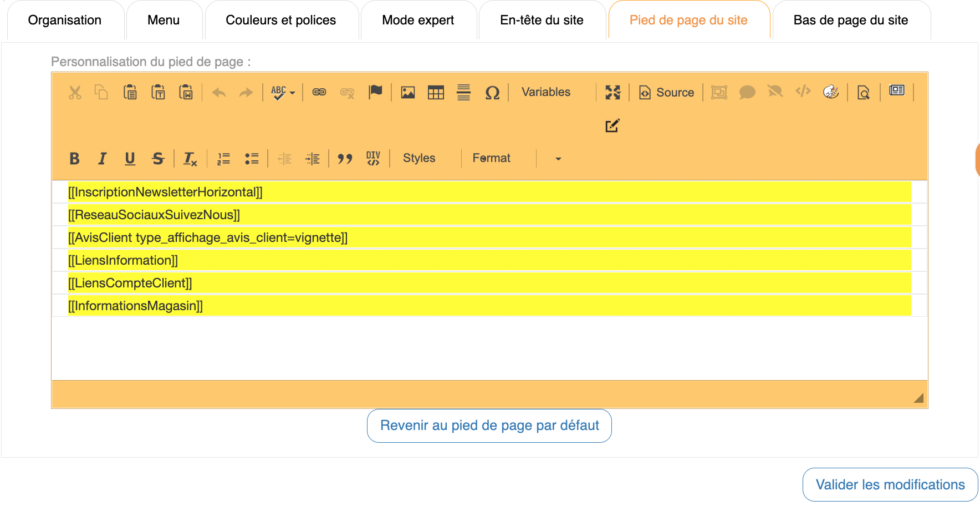The height and width of the screenshot is (506, 980).
Task: Toggle bold formatting
Action: click(x=74, y=159)
